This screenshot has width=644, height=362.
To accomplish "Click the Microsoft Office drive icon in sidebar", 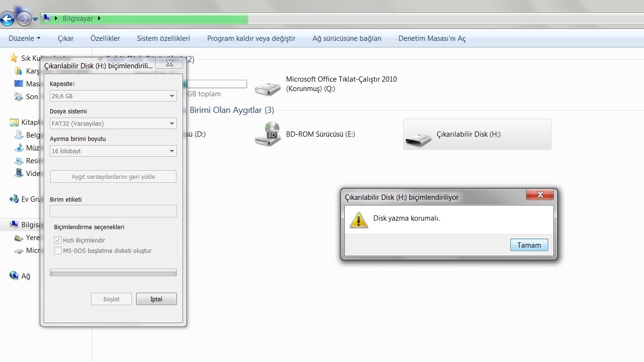I will click(18, 251).
